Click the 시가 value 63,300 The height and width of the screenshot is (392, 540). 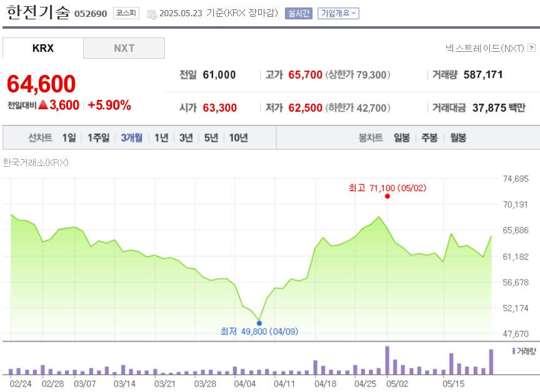(x=219, y=107)
